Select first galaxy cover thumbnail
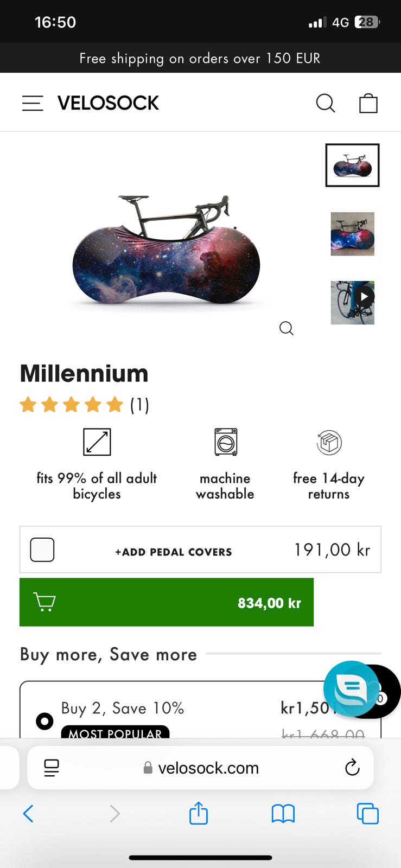The height and width of the screenshot is (868, 401). point(352,165)
